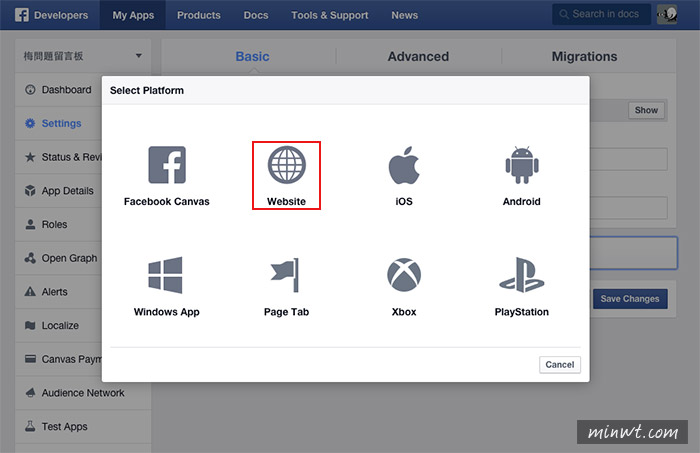Image resolution: width=700 pixels, height=453 pixels.
Task: Click the Xbox label text
Action: pyautogui.click(x=404, y=312)
